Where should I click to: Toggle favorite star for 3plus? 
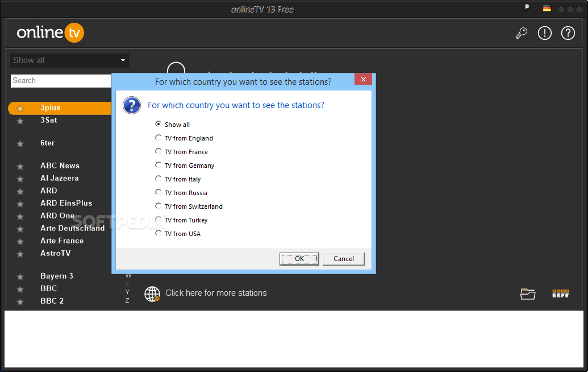[x=20, y=109]
